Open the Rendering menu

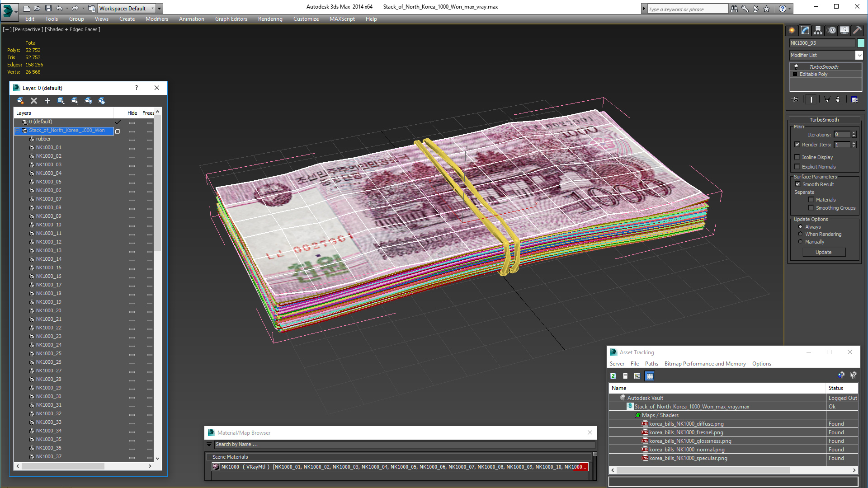tap(270, 19)
